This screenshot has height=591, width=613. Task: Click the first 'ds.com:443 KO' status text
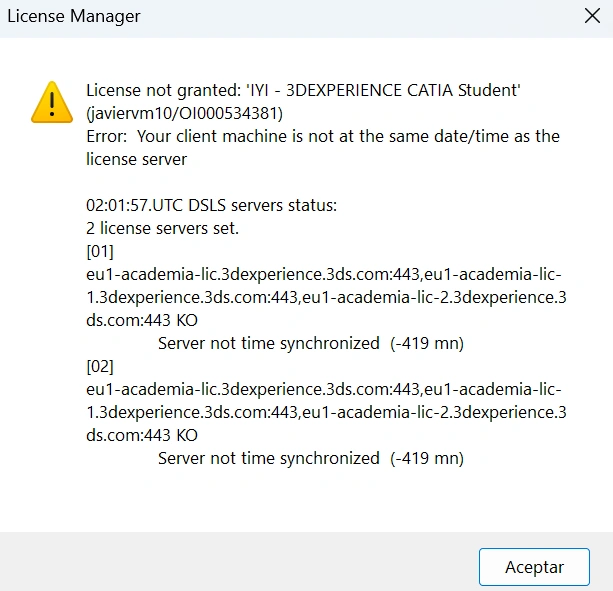pyautogui.click(x=142, y=321)
